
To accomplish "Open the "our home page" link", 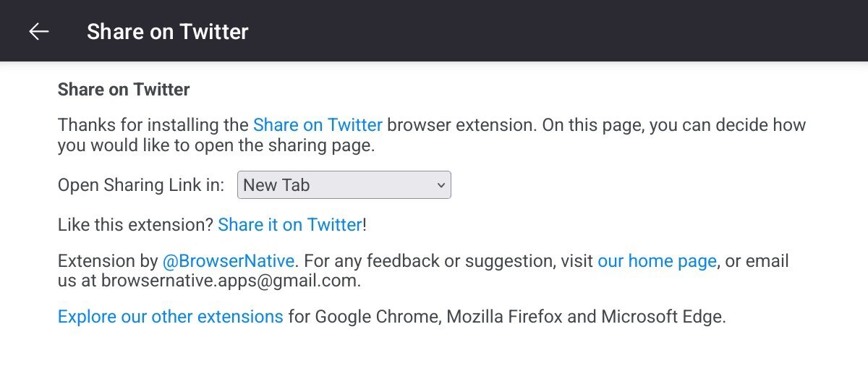I will [657, 261].
